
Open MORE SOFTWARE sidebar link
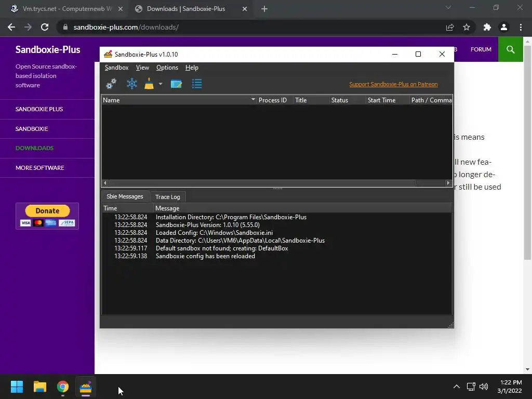(x=39, y=168)
